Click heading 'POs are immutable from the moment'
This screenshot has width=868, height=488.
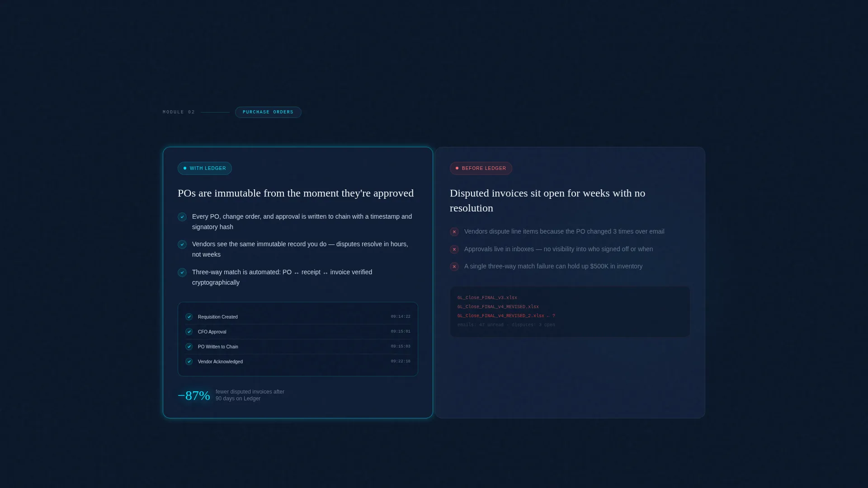pyautogui.click(x=296, y=193)
